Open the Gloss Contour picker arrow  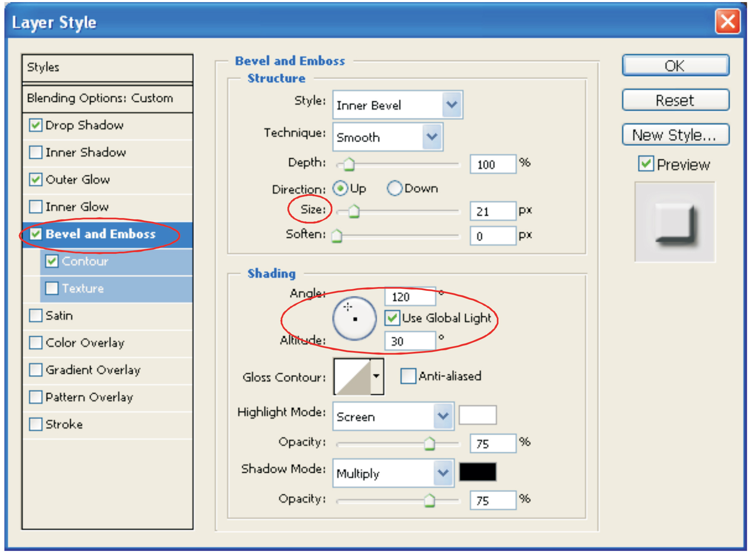(377, 377)
